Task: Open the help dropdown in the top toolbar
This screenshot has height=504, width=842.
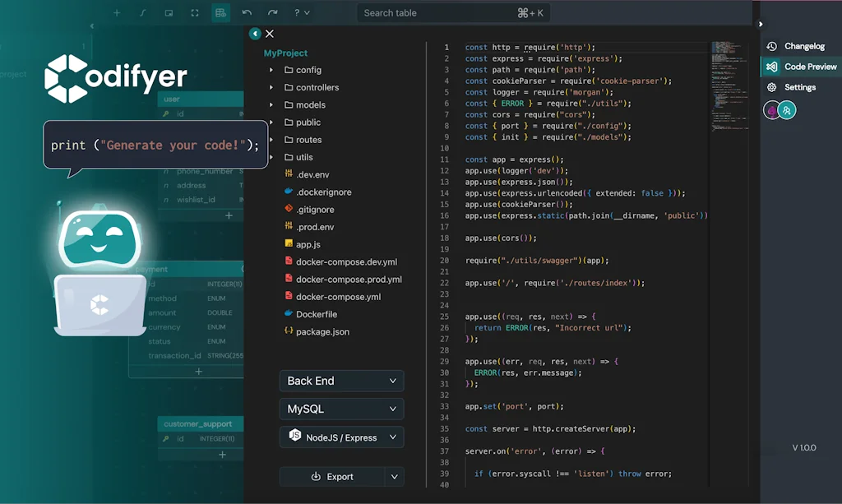Action: (x=300, y=12)
